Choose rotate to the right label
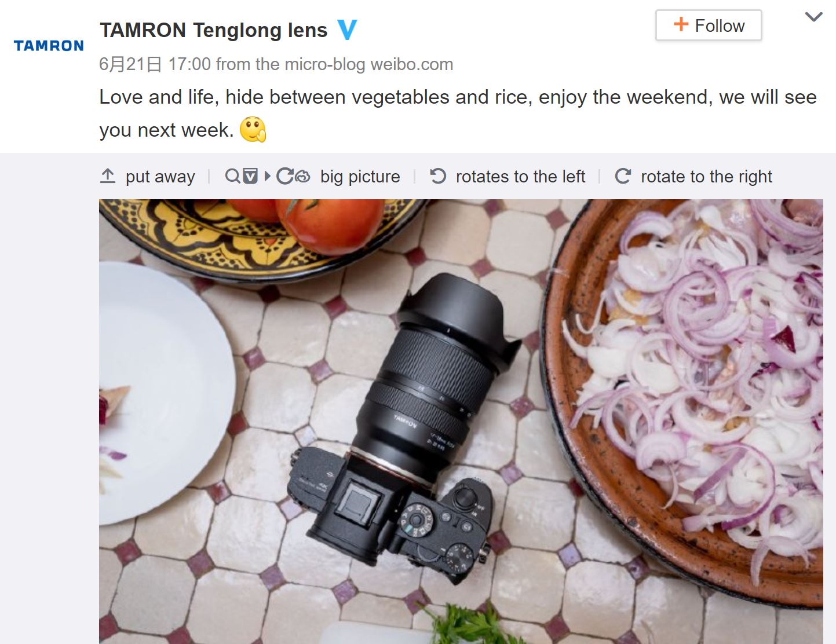This screenshot has height=644, width=836. [x=706, y=176]
